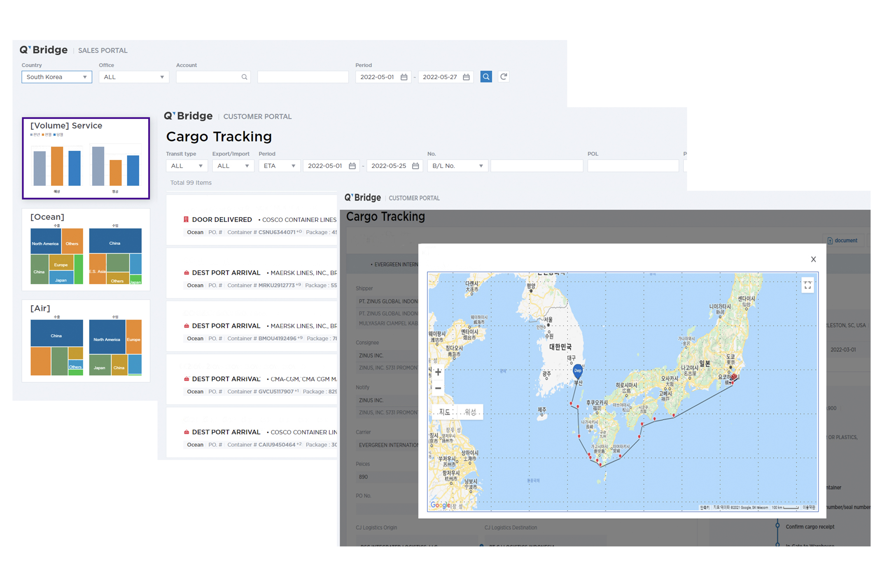Expand the ETA period type dropdown
The image size is (882, 588).
click(279, 166)
